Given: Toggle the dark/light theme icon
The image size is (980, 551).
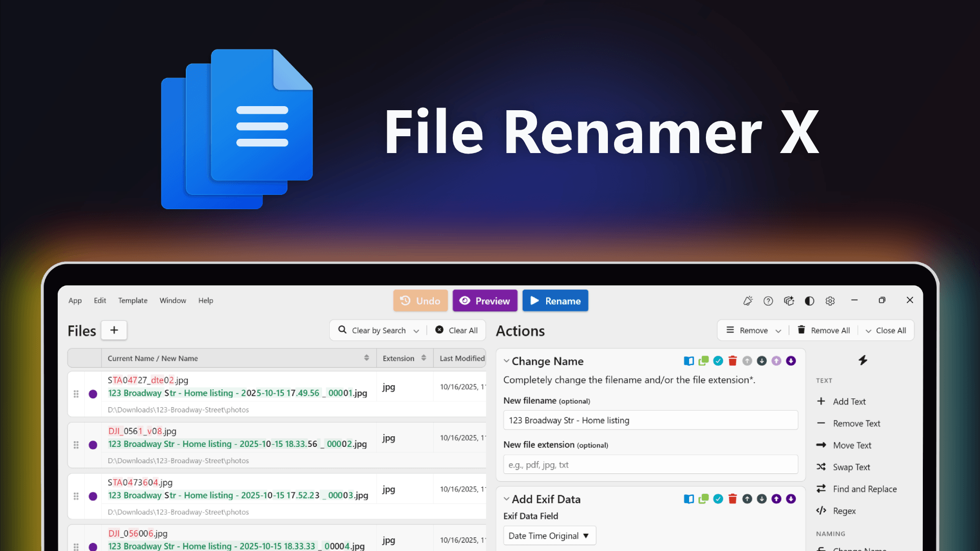Looking at the screenshot, I should point(810,301).
